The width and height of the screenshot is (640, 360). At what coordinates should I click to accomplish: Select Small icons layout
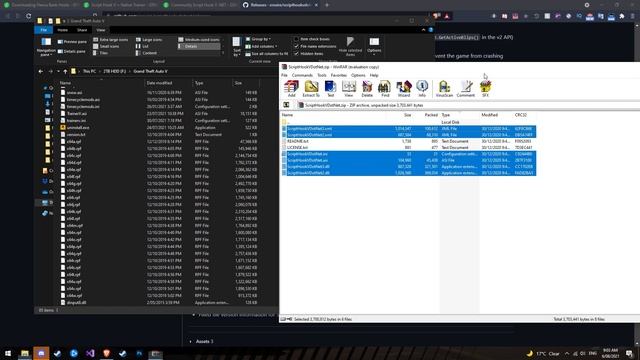106,47
